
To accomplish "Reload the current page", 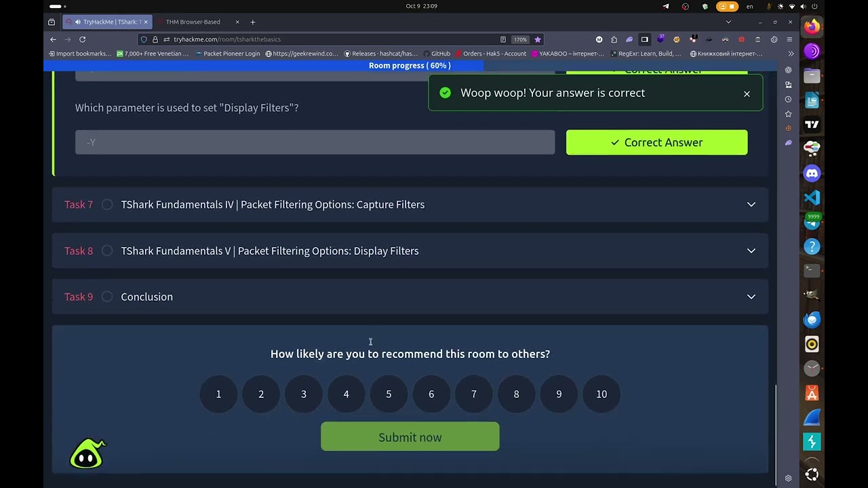I will tap(83, 39).
